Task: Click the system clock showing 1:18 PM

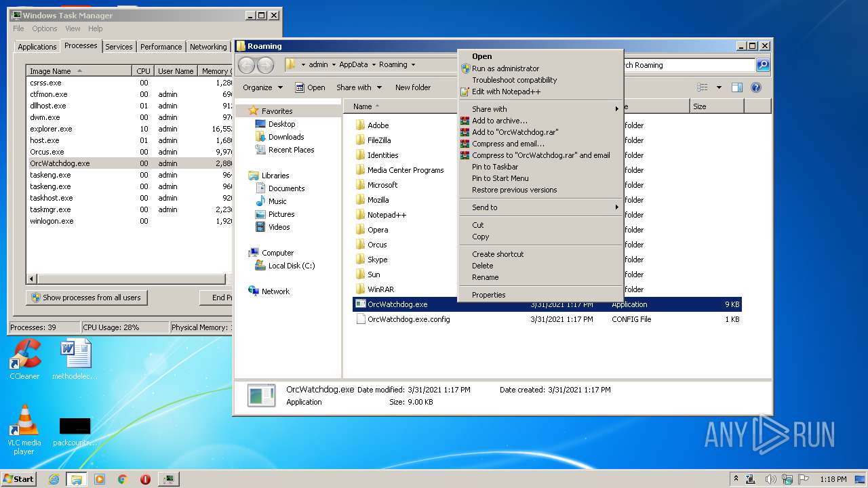Action: pyautogui.click(x=833, y=479)
